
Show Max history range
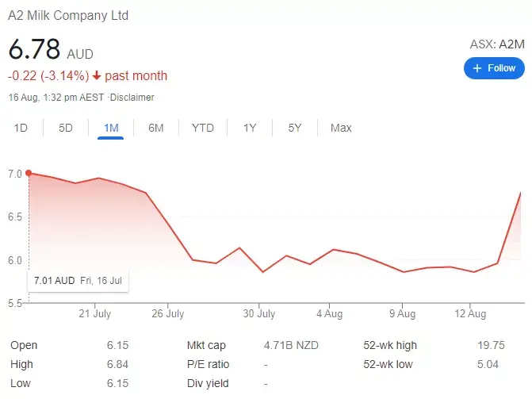pos(341,128)
